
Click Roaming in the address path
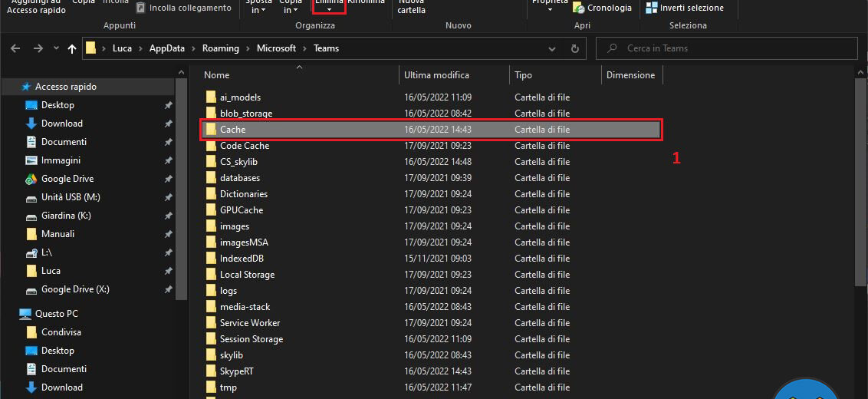[220, 48]
